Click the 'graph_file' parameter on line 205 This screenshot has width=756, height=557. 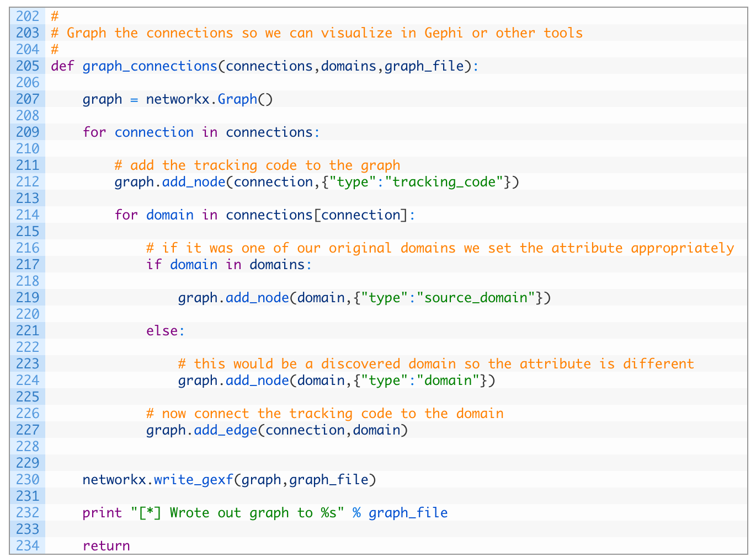(424, 66)
